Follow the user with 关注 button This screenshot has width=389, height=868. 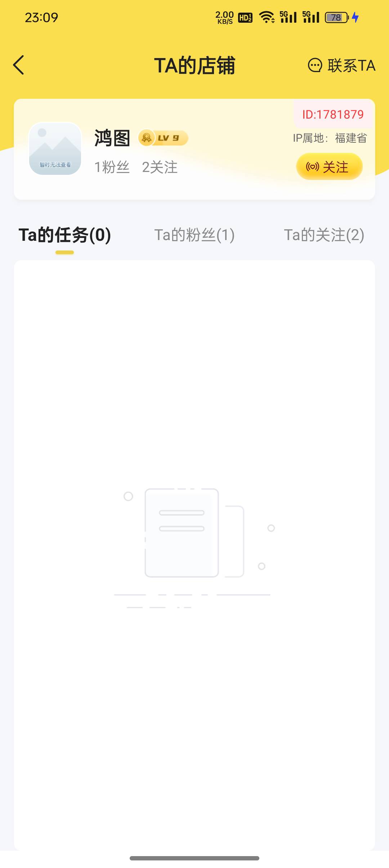(329, 167)
